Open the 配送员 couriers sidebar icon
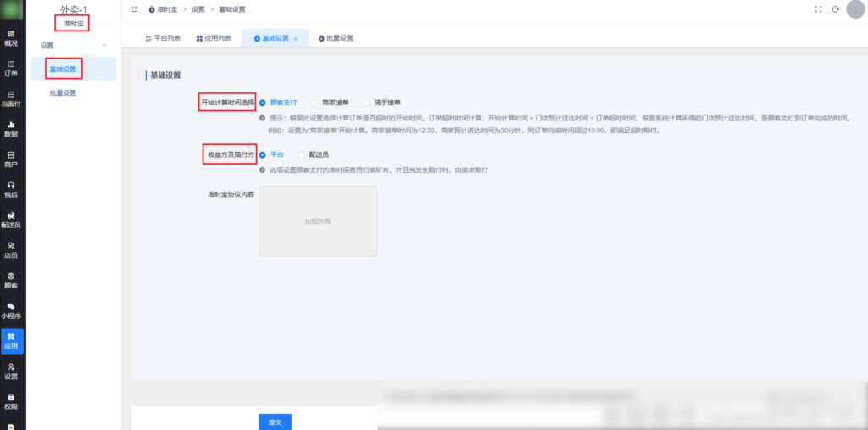 (x=11, y=220)
